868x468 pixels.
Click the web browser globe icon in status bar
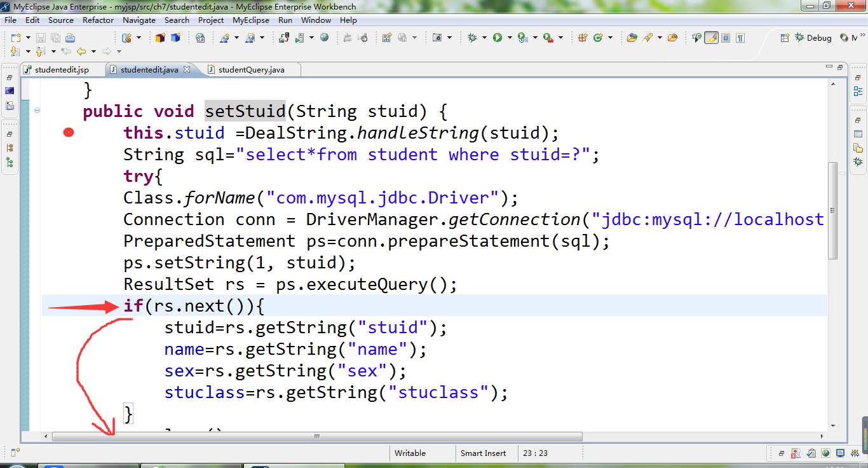pos(825,453)
